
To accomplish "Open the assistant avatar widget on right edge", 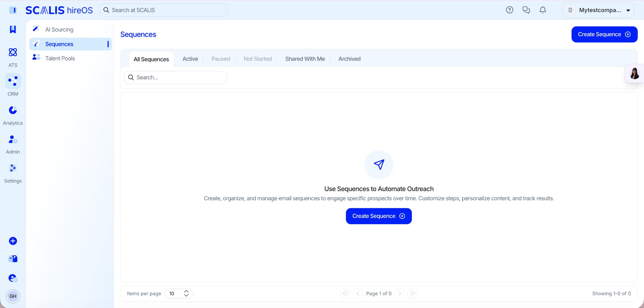I will click(634, 73).
